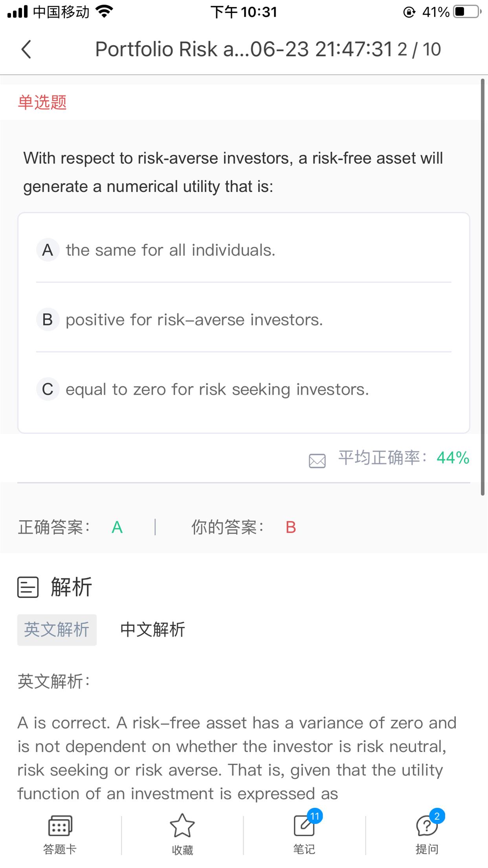Tap the 2 / 10 question counter
This screenshot has height=868, width=488.
point(419,50)
